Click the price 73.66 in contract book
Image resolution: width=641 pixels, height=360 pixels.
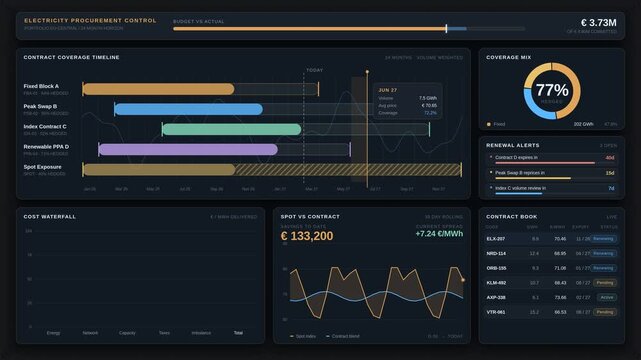tap(560, 297)
